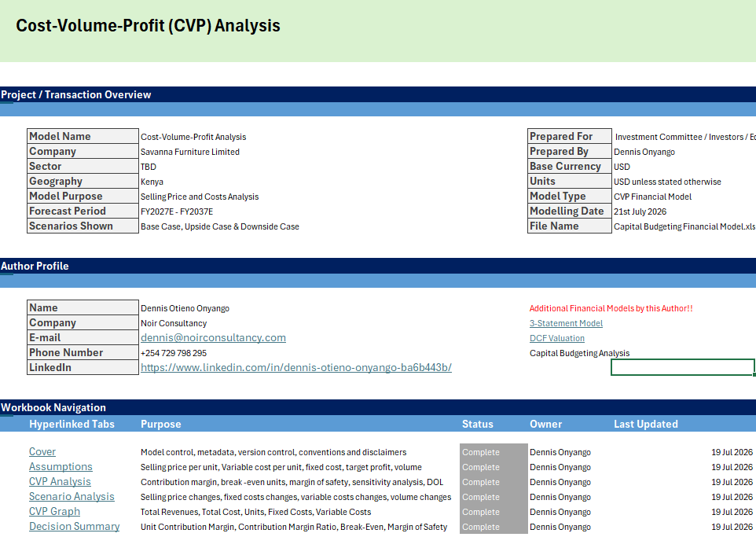Go to the Cover tab hyperlink

[42, 451]
